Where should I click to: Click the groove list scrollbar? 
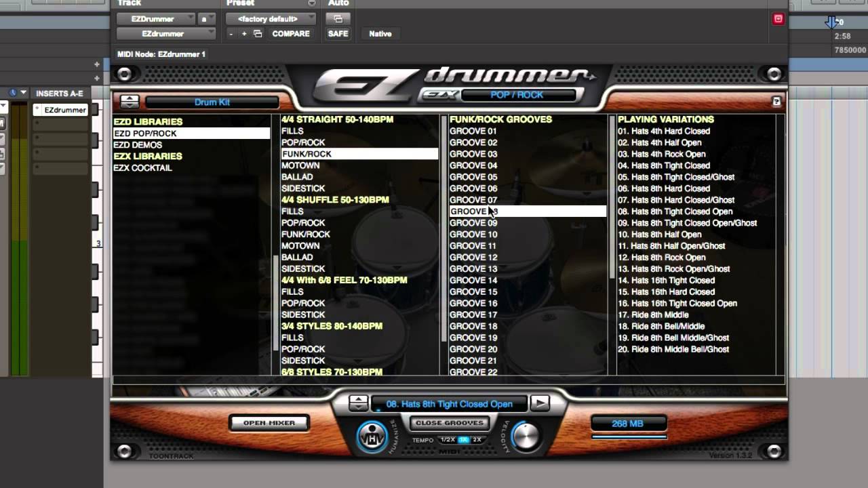(612, 197)
